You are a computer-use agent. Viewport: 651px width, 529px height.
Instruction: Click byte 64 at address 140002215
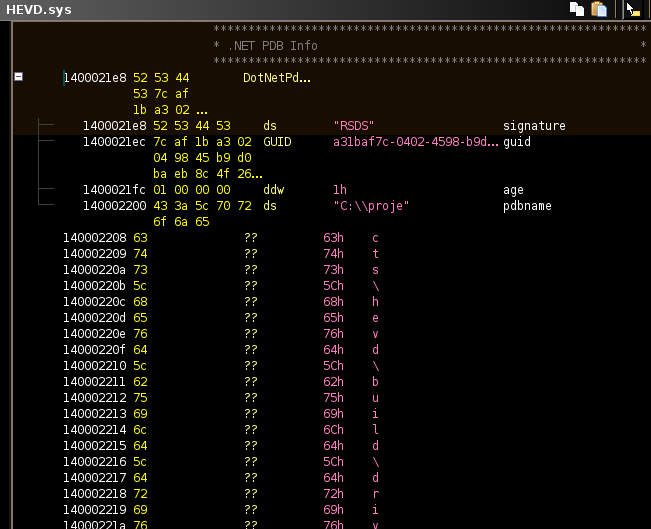coord(140,446)
